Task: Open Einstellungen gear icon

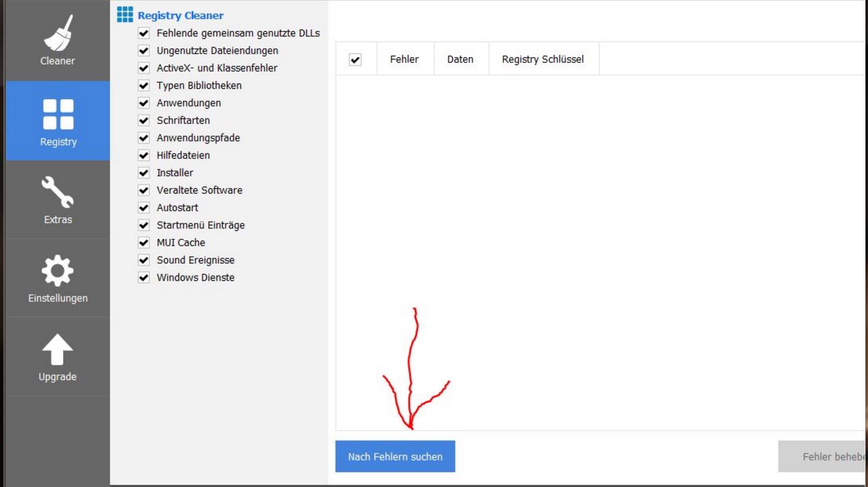Action: point(57,270)
